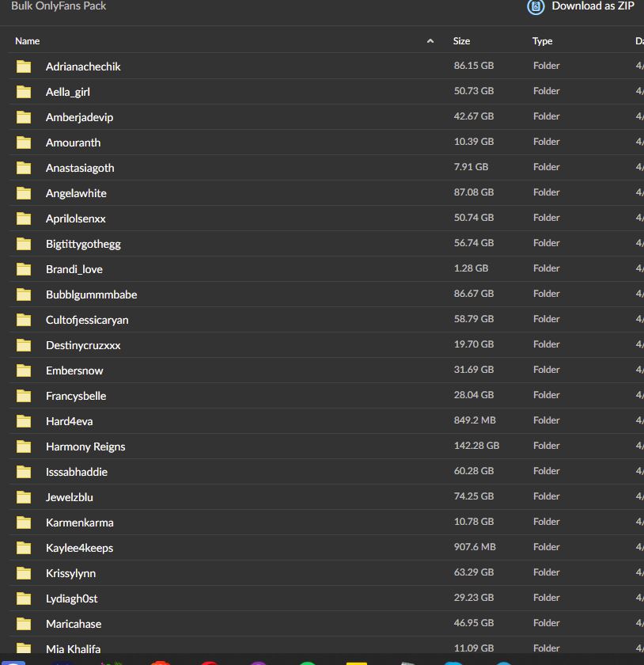Click the Bulk OnlyFans Pack title
This screenshot has width=644, height=665.
click(59, 6)
